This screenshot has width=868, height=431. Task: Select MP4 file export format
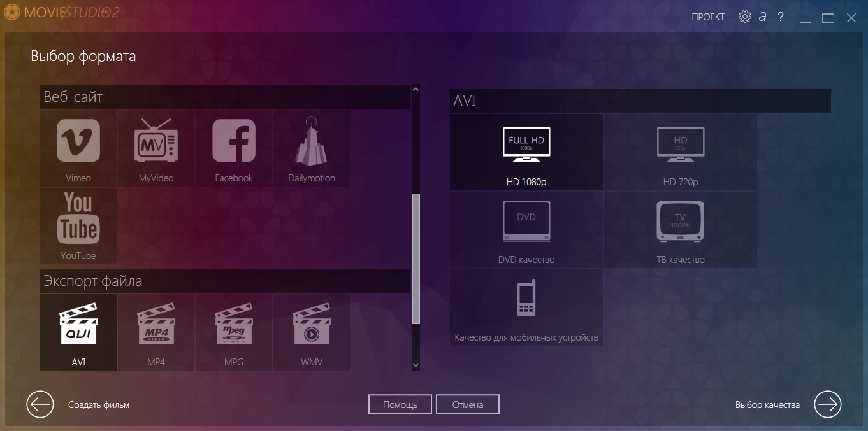pyautogui.click(x=156, y=332)
